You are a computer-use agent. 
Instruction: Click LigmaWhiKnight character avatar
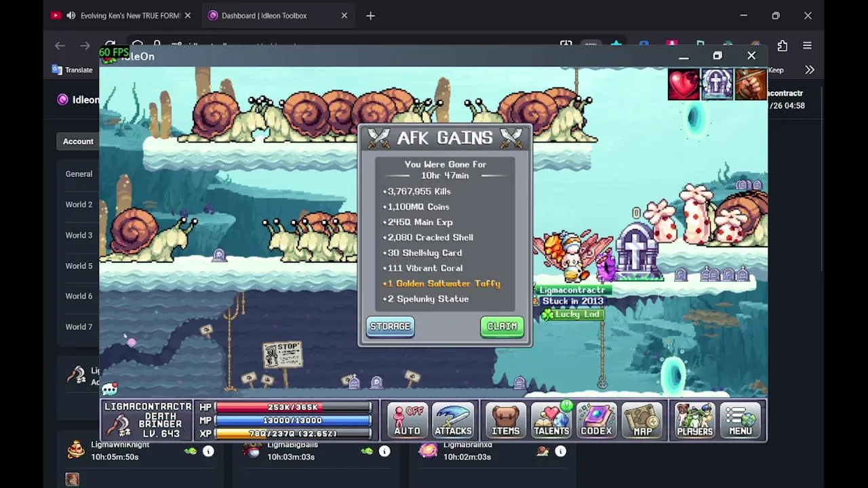click(x=76, y=450)
